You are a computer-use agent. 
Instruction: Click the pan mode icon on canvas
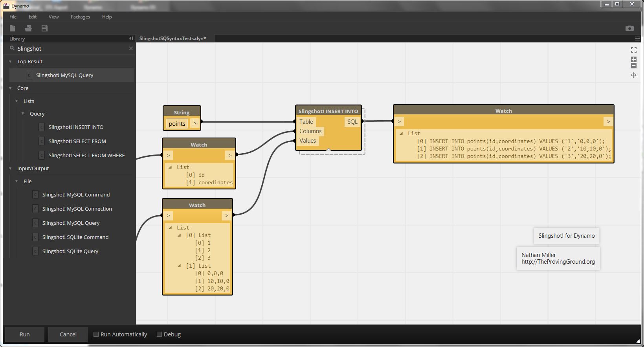click(x=633, y=75)
